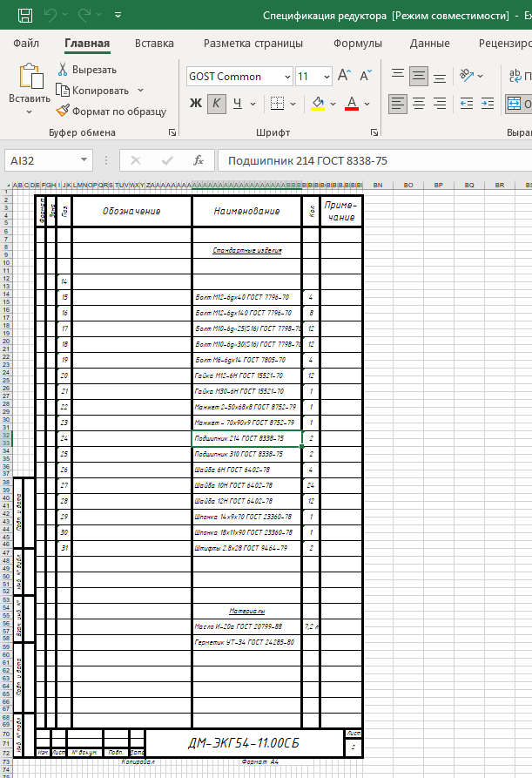Redo the last action

(84, 16)
